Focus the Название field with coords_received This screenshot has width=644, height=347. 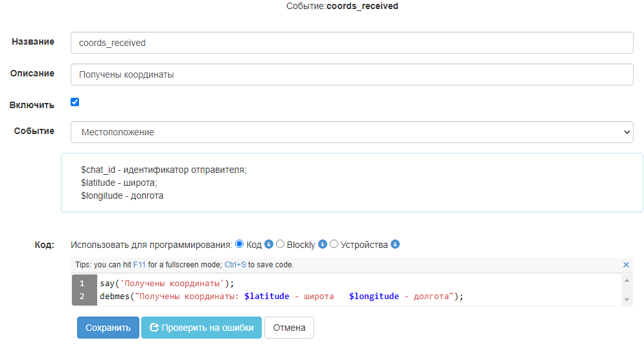tap(352, 43)
